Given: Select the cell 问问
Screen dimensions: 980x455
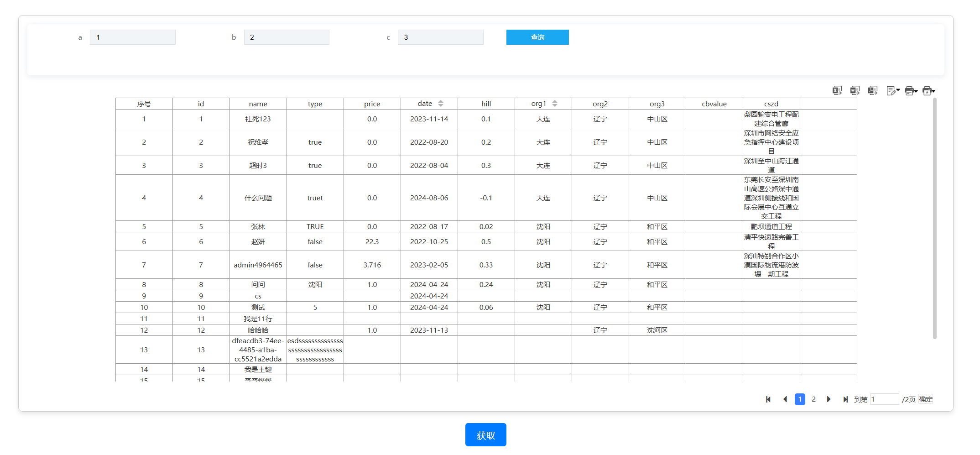Looking at the screenshot, I should coord(258,285).
